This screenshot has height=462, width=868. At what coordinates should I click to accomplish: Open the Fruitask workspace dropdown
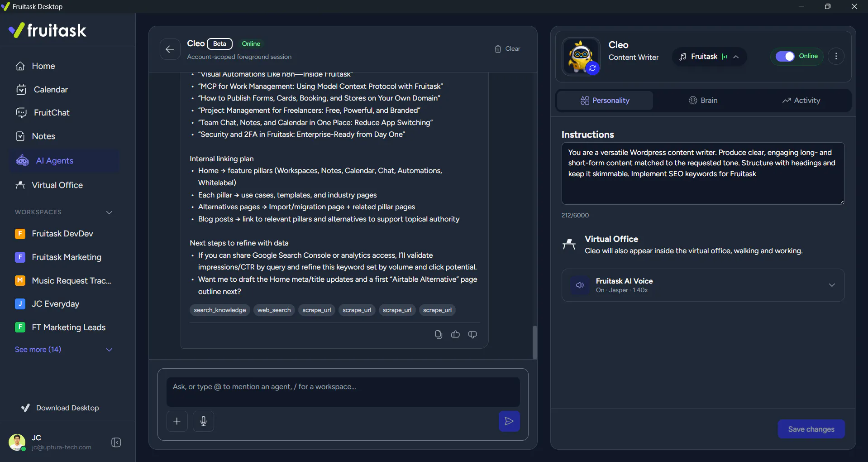[709, 57]
